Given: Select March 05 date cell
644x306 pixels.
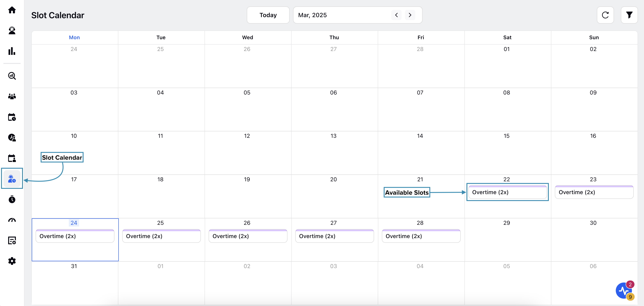Looking at the screenshot, I should coord(248,110).
